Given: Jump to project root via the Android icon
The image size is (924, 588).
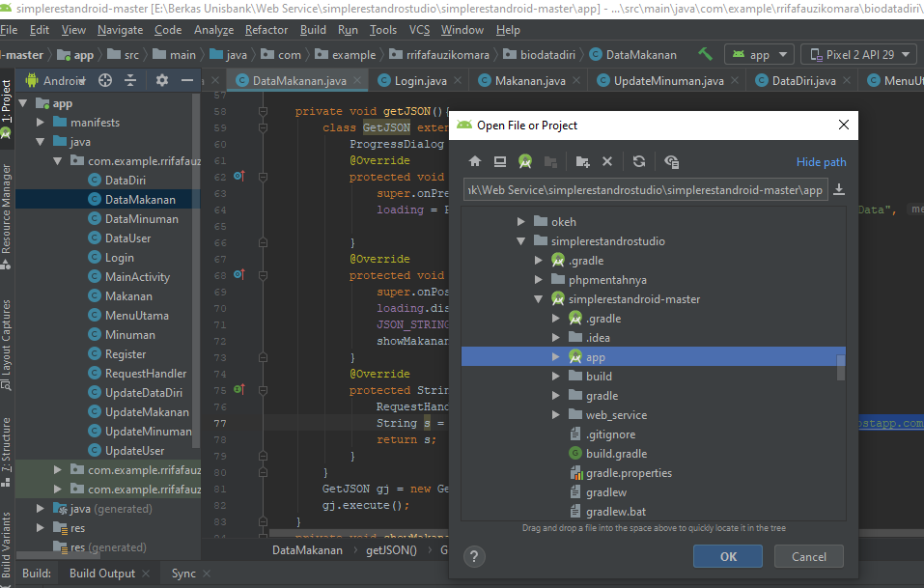Looking at the screenshot, I should [x=525, y=161].
